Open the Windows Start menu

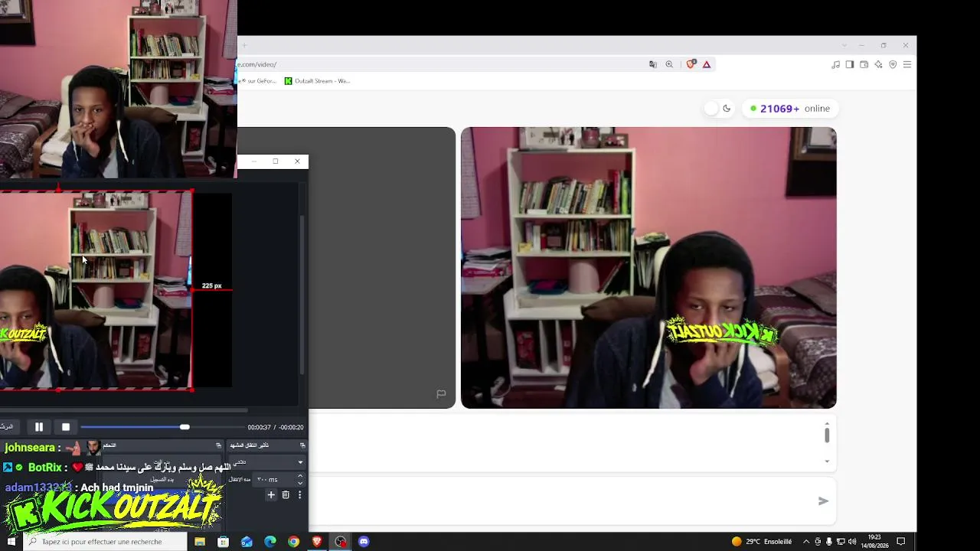coord(11,542)
